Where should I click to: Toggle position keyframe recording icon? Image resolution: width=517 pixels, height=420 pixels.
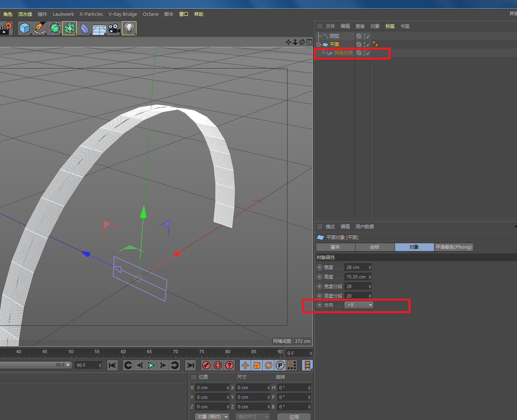click(245, 365)
